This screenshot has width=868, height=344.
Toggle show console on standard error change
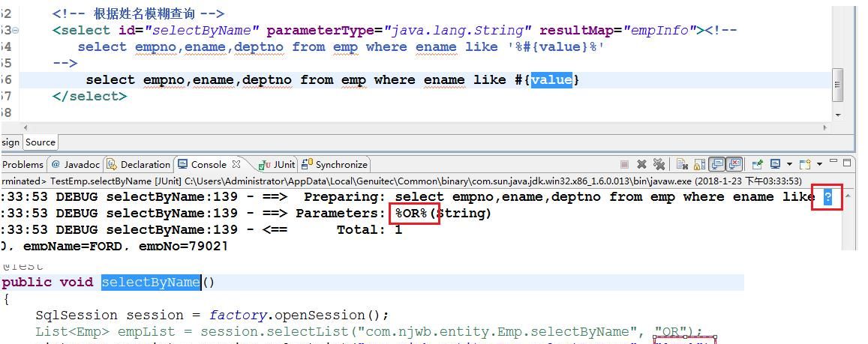[734, 164]
